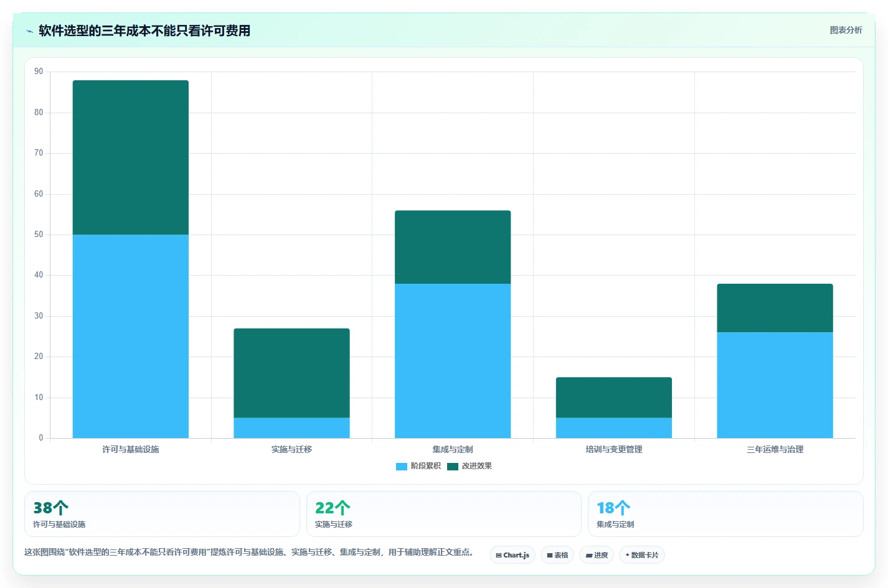Click the blue 实施与迁移 bar segment
888x588 pixels.
(x=291, y=428)
